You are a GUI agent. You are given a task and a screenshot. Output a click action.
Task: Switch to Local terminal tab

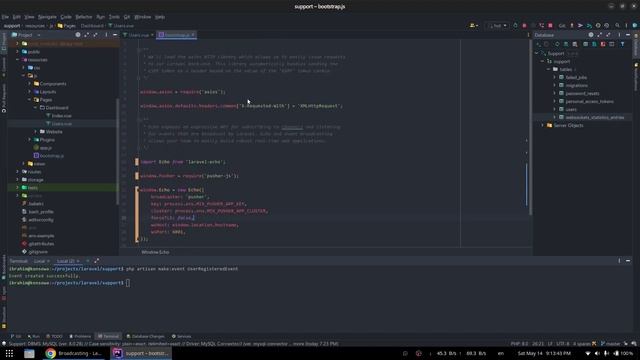click(x=39, y=261)
